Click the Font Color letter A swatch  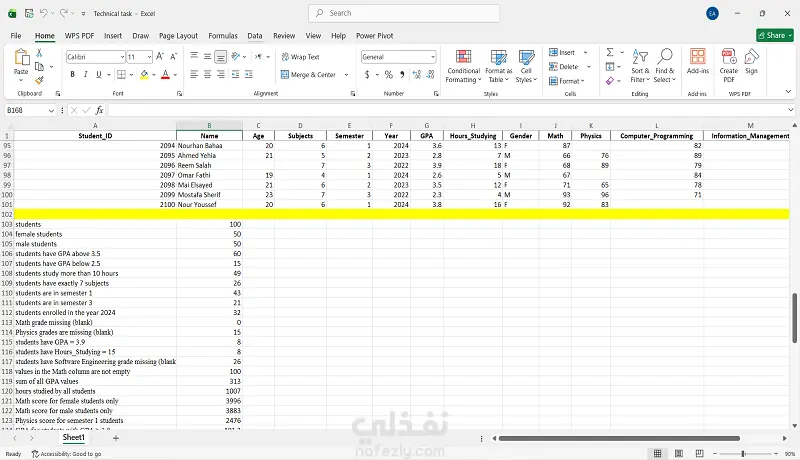tap(165, 75)
